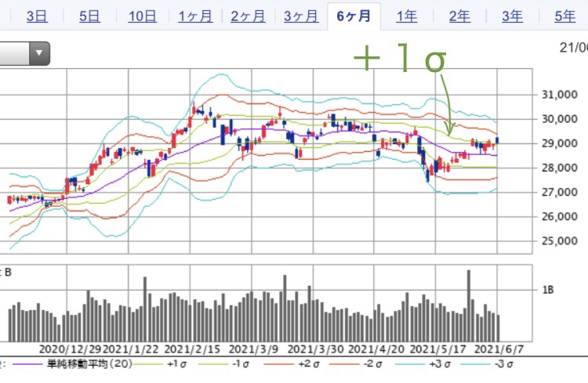Click the tallest volume bar near 2021/5/17

point(468,305)
